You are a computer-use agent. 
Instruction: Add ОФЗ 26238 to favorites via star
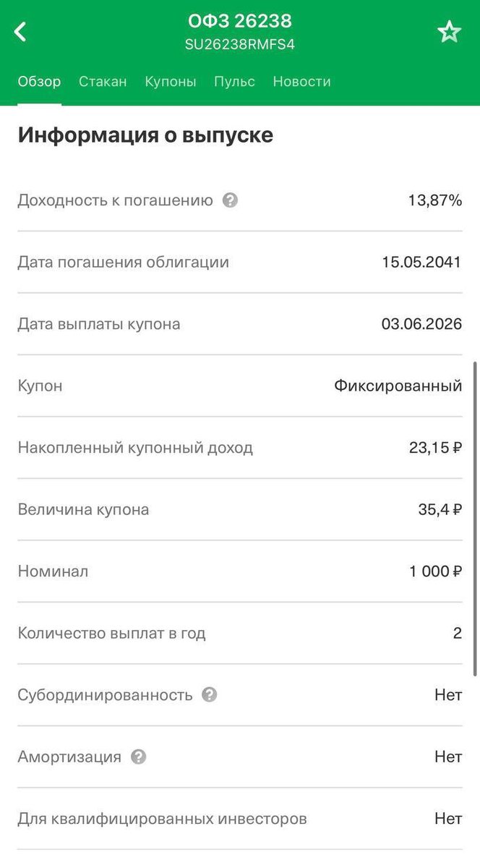click(x=449, y=31)
